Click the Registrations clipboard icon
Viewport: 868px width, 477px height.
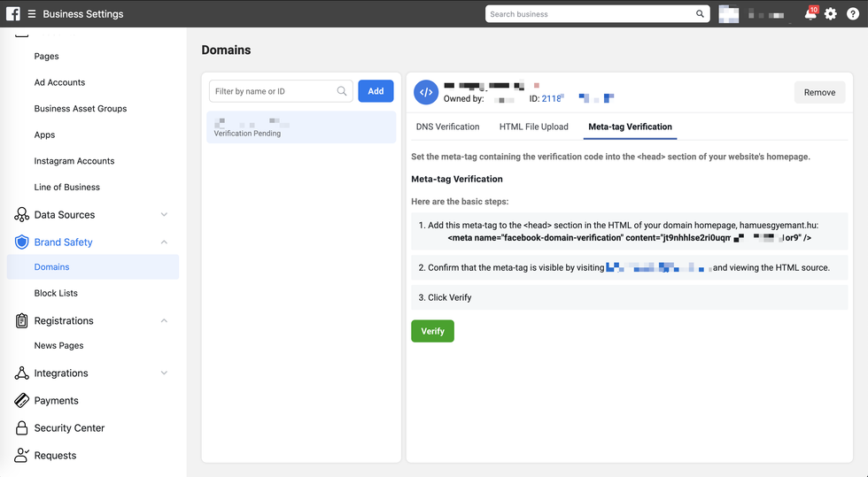[22, 321]
